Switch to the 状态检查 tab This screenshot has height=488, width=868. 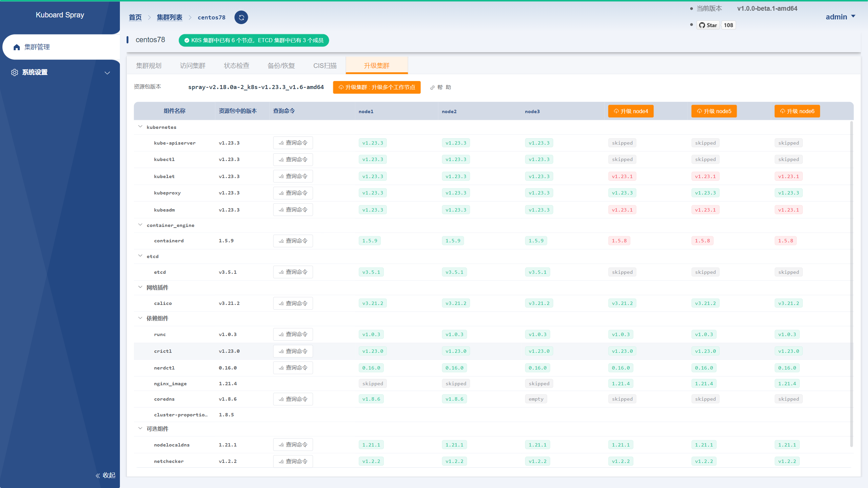tap(236, 66)
